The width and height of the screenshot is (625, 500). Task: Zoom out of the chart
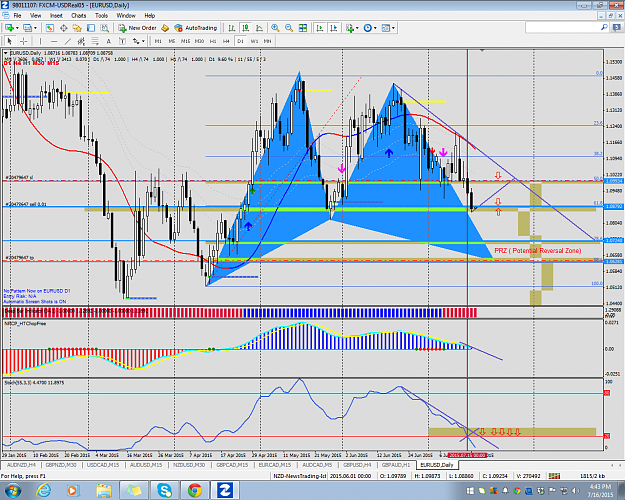pos(289,28)
